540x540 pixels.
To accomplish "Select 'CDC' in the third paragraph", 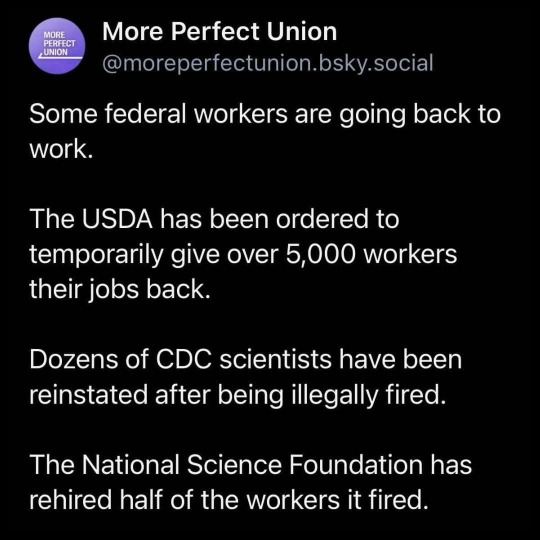I will pyautogui.click(x=183, y=359).
